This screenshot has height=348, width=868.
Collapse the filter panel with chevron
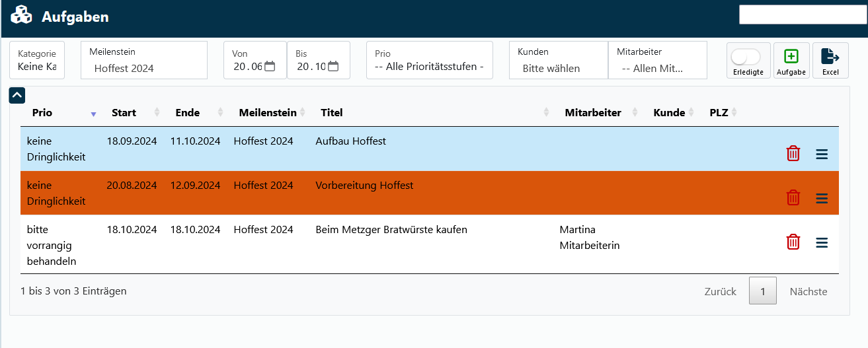coord(17,95)
